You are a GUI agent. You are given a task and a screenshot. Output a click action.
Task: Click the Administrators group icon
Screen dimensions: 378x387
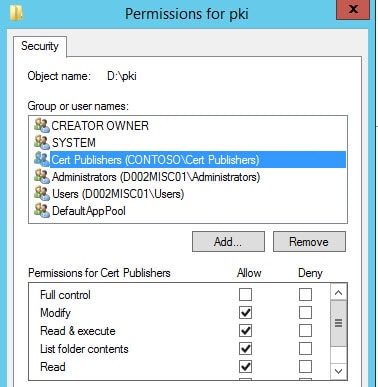[x=42, y=176]
